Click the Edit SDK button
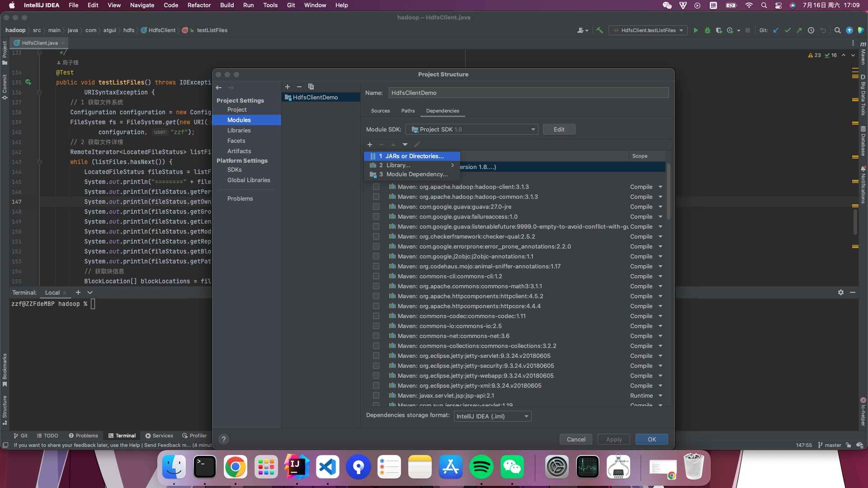868x488 pixels. (x=559, y=129)
